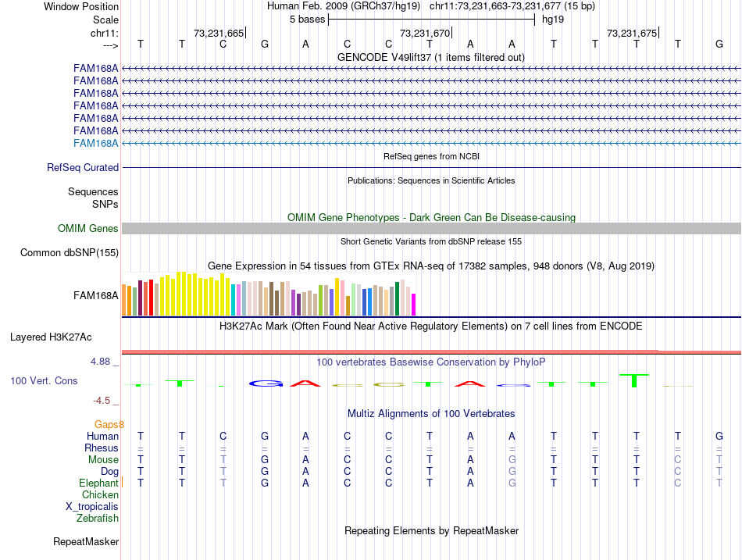Viewport: 742px width, 560px height.
Task: Click the pink H3K27Ac signal bar
Action: (x=431, y=351)
